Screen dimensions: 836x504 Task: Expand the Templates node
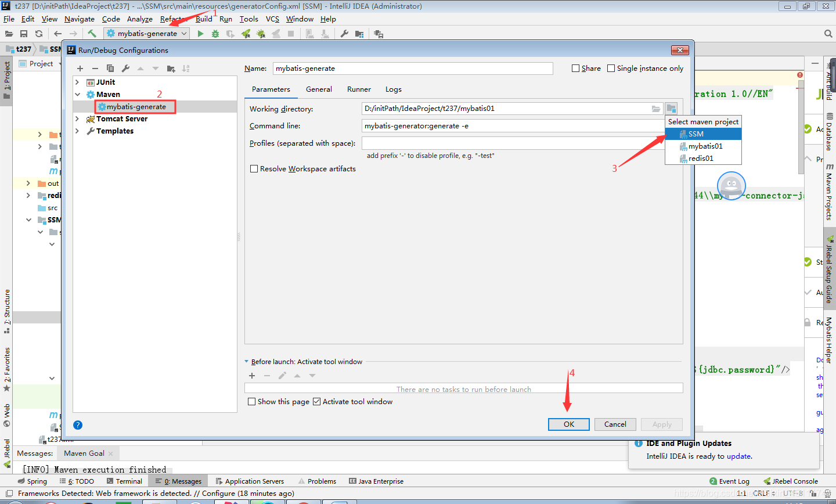[x=77, y=131]
